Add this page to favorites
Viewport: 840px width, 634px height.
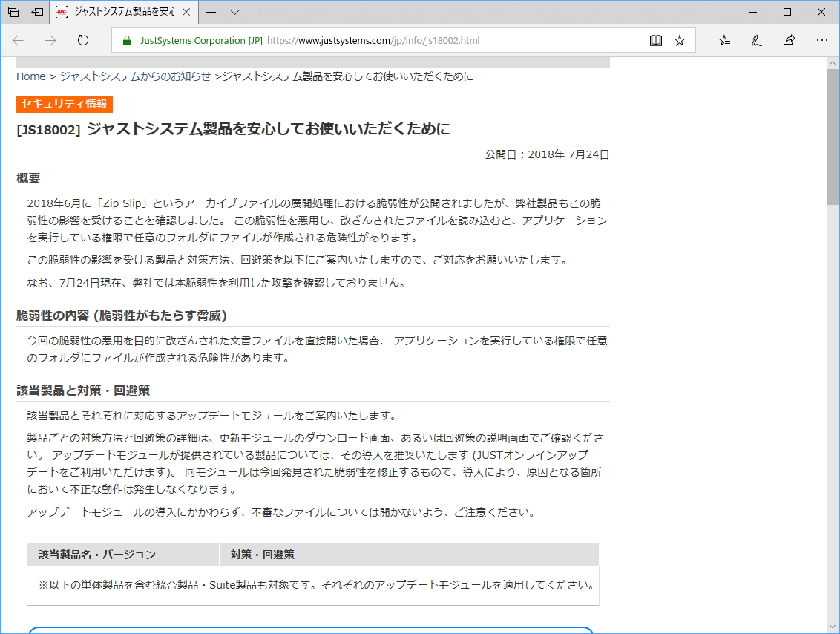pos(680,41)
